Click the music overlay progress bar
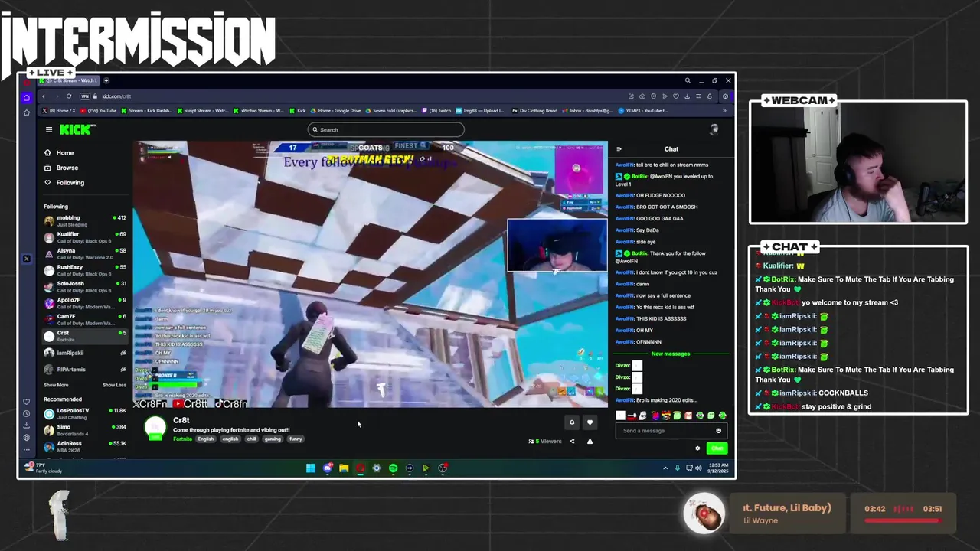This screenshot has width=980, height=551. (903, 520)
